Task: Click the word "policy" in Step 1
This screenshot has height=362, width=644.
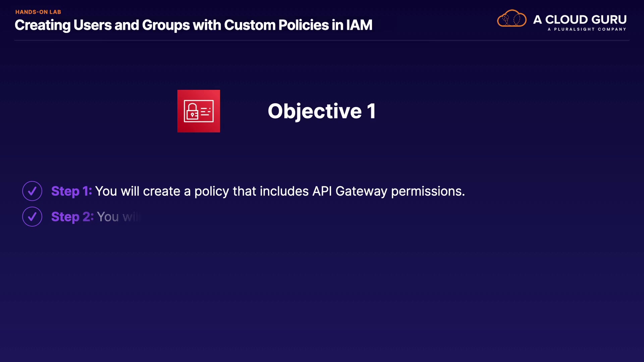Action: click(212, 191)
